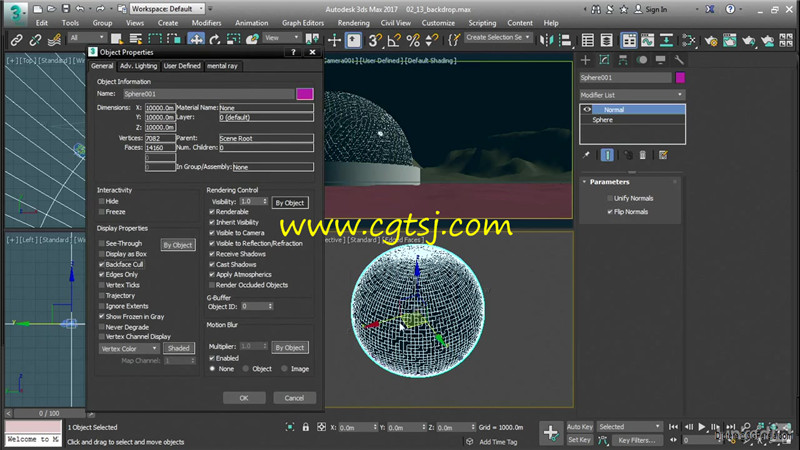The height and width of the screenshot is (450, 800).
Task: Click Undo arrow in title bar
Action: point(80,9)
